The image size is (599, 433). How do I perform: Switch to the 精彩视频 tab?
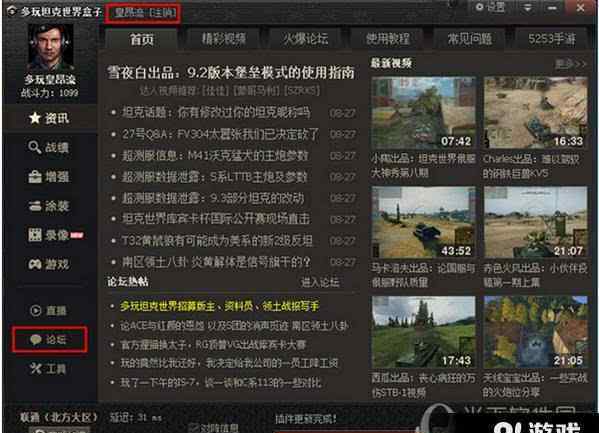coord(224,39)
